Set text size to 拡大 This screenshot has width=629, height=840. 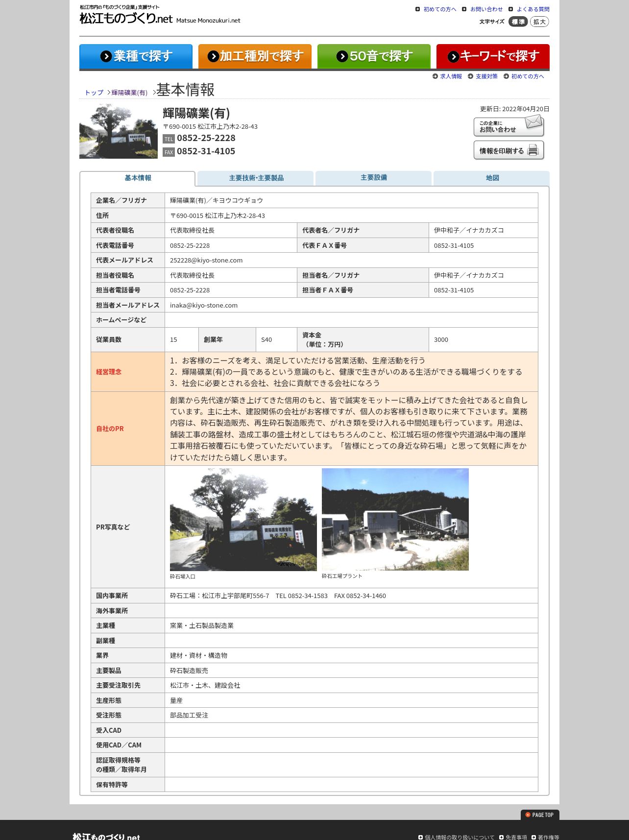coord(539,22)
